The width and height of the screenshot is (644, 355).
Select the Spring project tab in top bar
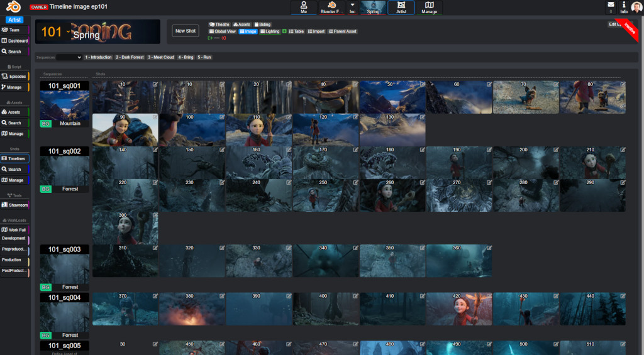pyautogui.click(x=373, y=8)
